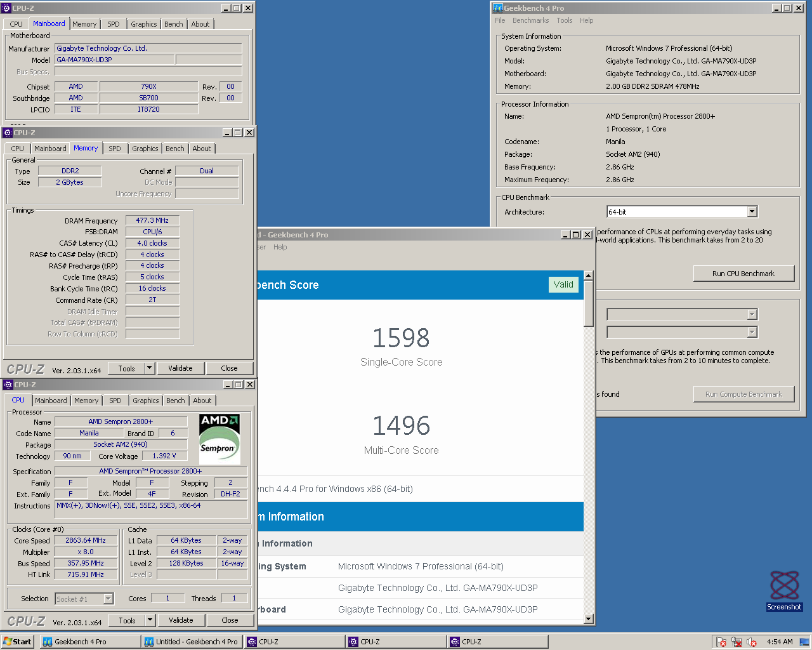
Task: Click the CPU-Z title icon of the Memory window
Action: pyautogui.click(x=8, y=133)
